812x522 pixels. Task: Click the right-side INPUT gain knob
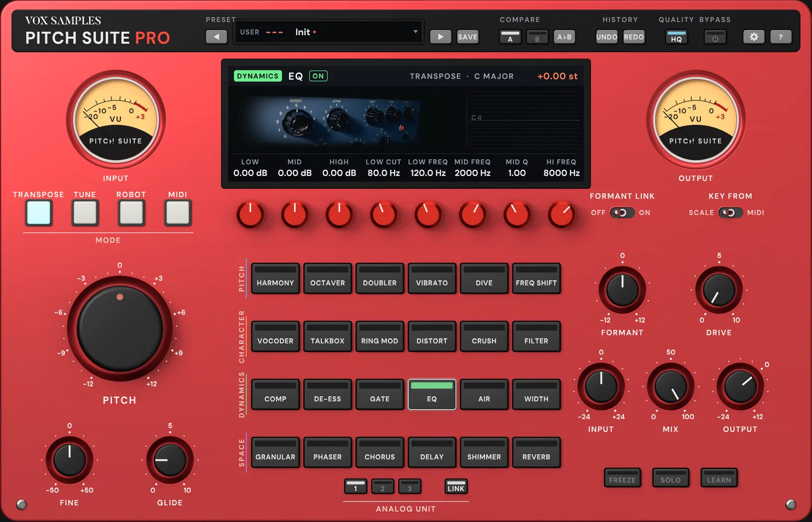point(601,387)
